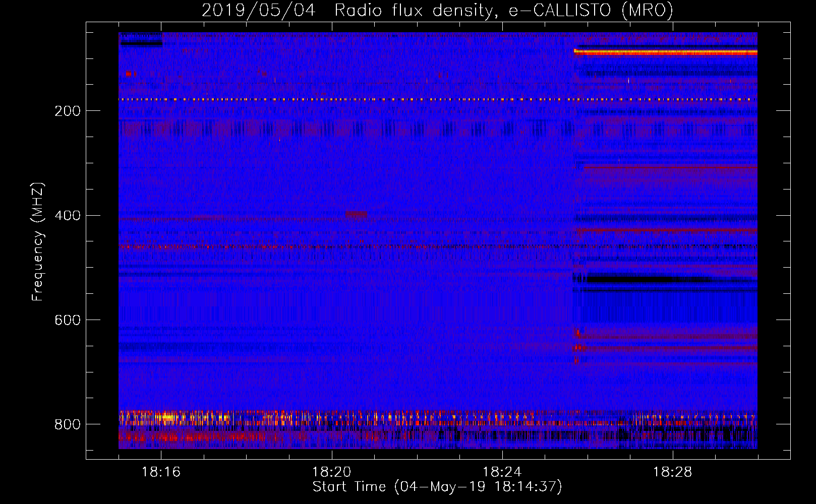The height and width of the screenshot is (504, 816).
Task: Click the 600 frequency tick label
Action: (x=68, y=321)
